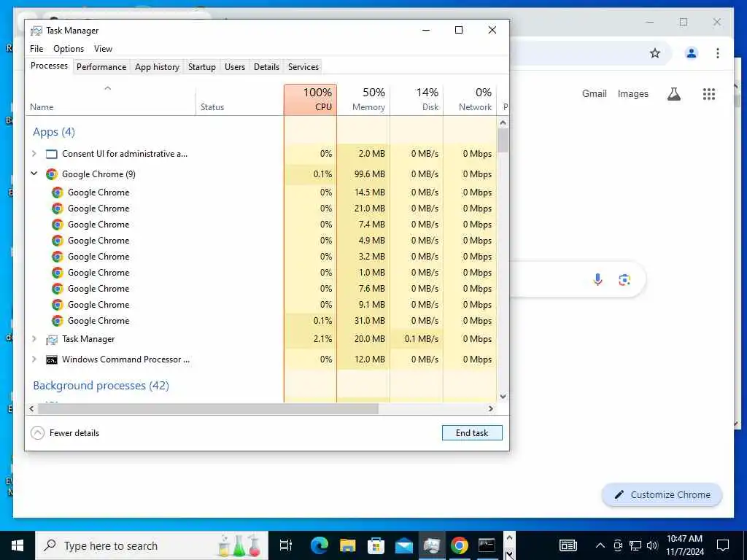Open Microsoft Store from taskbar
Viewport: 747px width, 560px height.
pos(376,545)
